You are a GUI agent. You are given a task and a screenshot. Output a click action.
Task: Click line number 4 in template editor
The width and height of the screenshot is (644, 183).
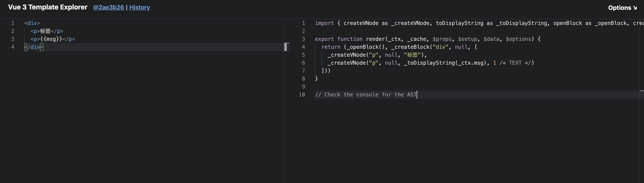click(12, 47)
